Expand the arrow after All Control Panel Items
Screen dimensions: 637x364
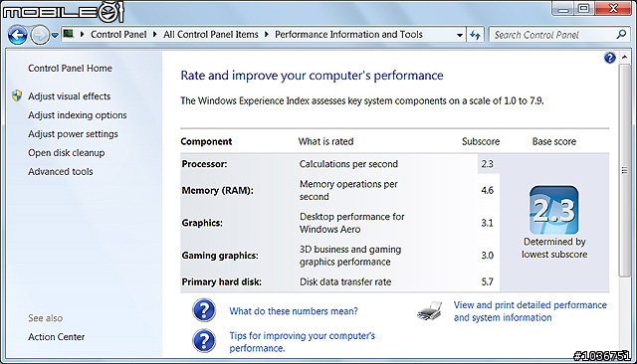pyautogui.click(x=267, y=35)
